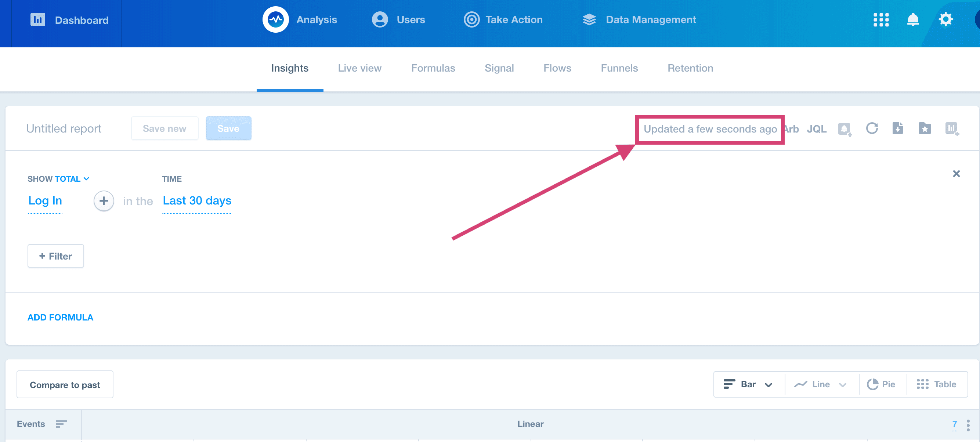Click the + Filter button
This screenshot has width=980, height=442.
pos(55,256)
